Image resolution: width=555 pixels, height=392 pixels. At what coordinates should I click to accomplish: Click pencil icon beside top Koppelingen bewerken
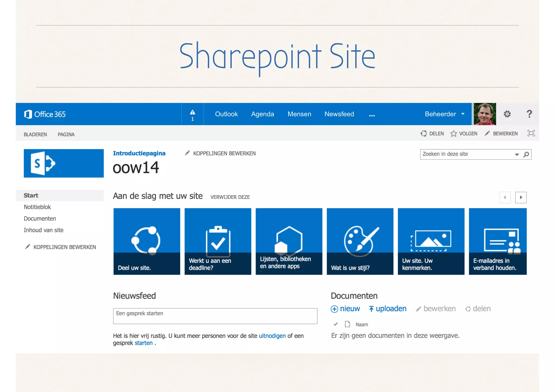click(187, 153)
